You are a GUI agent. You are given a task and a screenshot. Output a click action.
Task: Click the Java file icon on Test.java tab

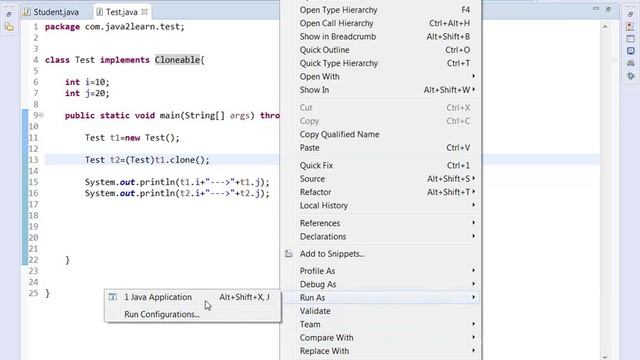99,12
